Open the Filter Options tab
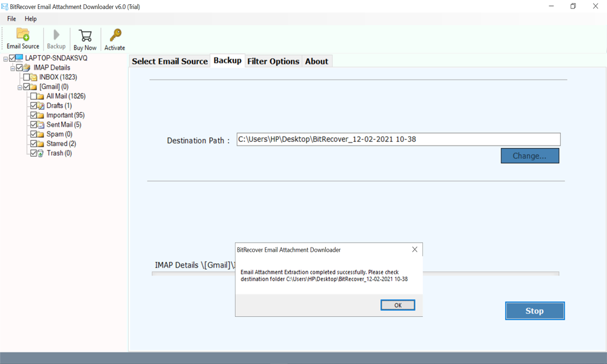Viewport: 607px width, 364px height. tap(273, 61)
